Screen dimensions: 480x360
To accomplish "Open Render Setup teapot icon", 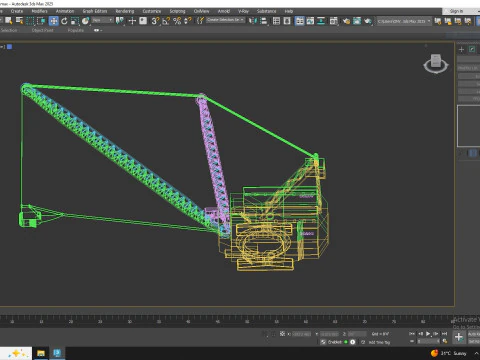I will tap(346, 21).
